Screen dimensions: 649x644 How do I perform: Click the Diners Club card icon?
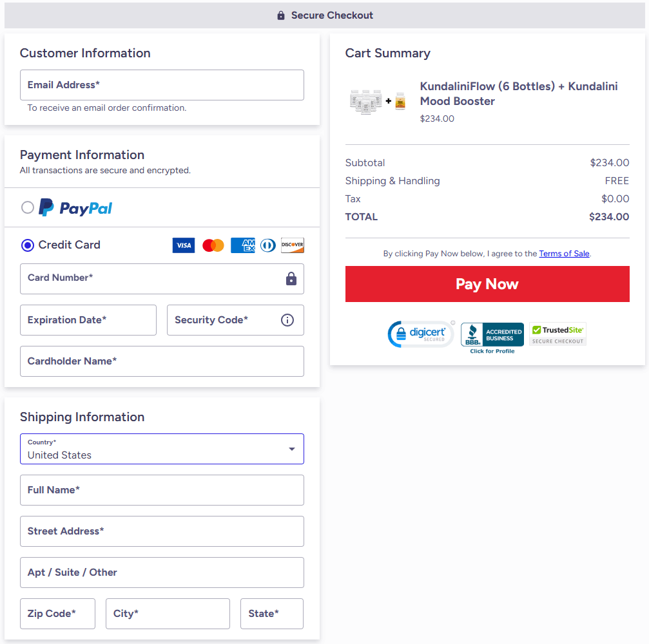point(268,245)
